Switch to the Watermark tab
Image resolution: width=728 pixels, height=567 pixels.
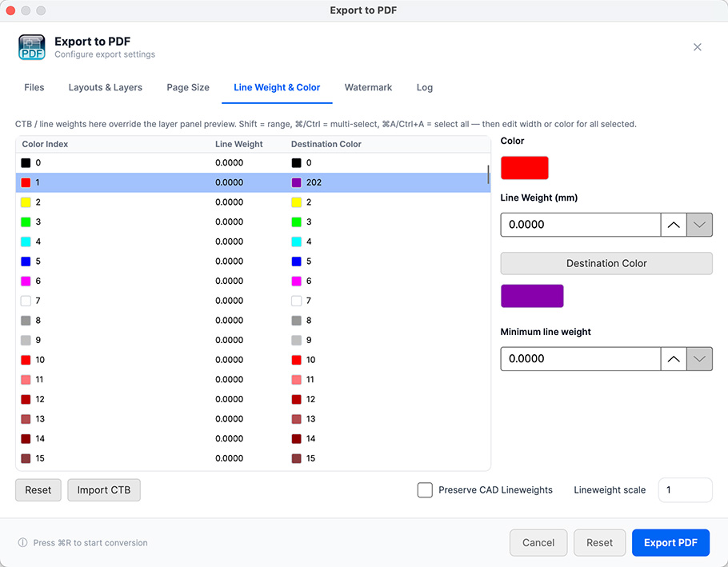click(368, 87)
